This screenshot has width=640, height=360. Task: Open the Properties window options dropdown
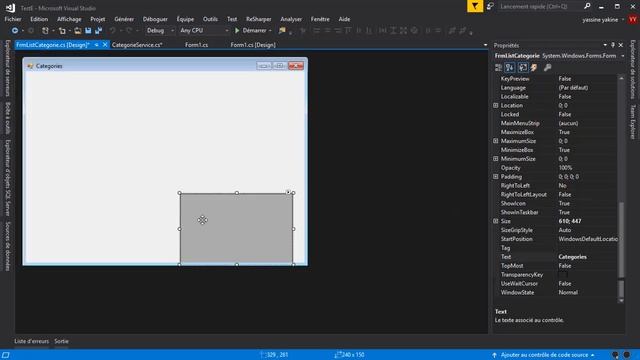605,45
